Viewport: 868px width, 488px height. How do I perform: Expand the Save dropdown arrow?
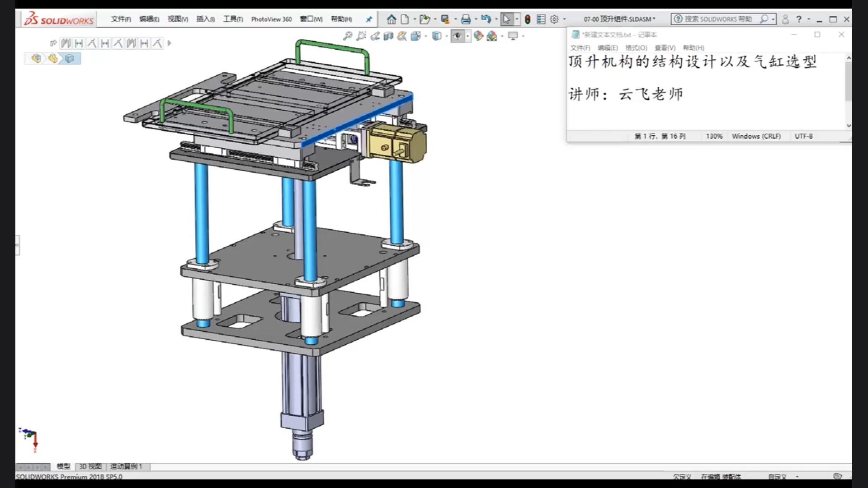[455, 19]
